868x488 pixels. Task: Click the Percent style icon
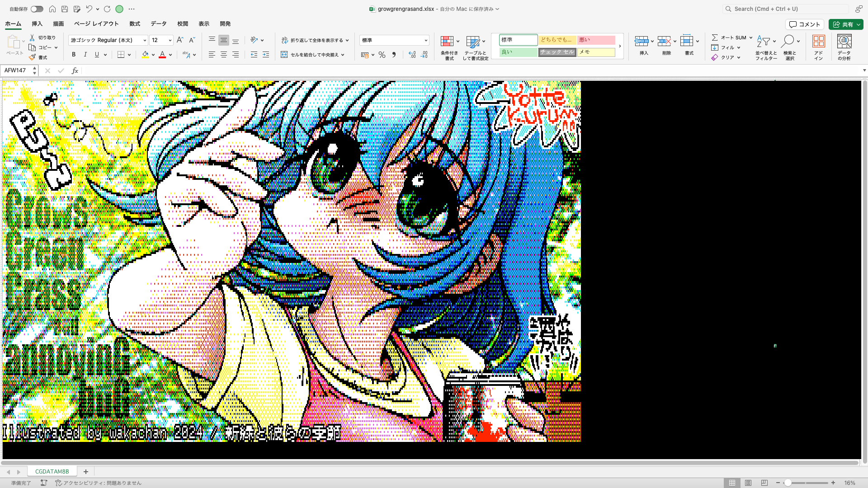click(x=382, y=55)
